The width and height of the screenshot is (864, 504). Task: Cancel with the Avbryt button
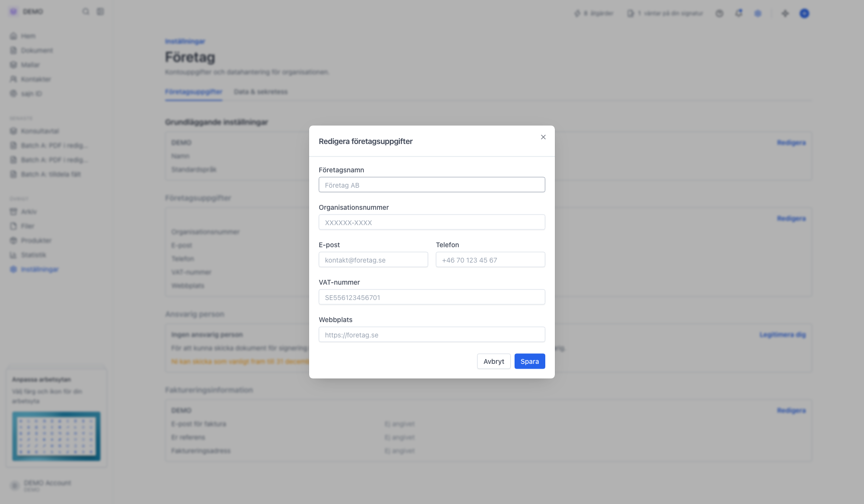494,361
